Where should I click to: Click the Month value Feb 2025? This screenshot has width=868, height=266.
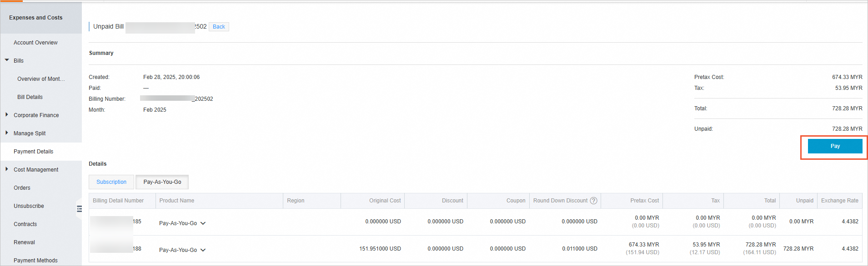pyautogui.click(x=155, y=110)
